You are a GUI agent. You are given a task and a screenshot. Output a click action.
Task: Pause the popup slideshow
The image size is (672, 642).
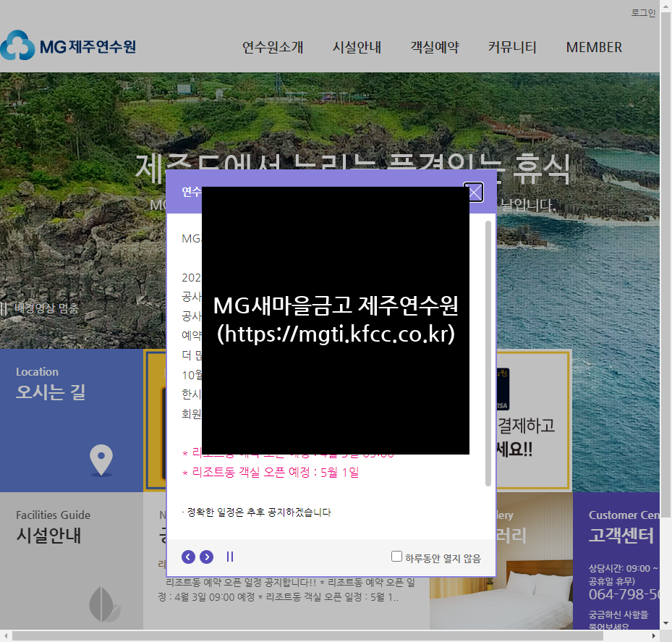coord(229,557)
